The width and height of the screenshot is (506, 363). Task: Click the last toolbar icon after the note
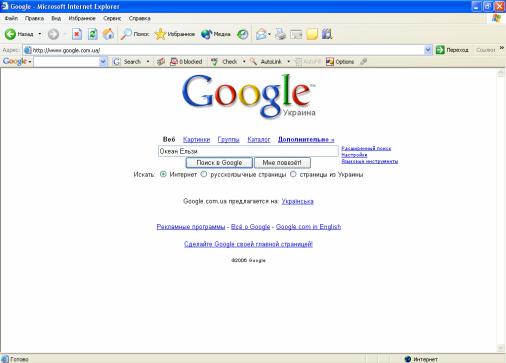pos(327,34)
